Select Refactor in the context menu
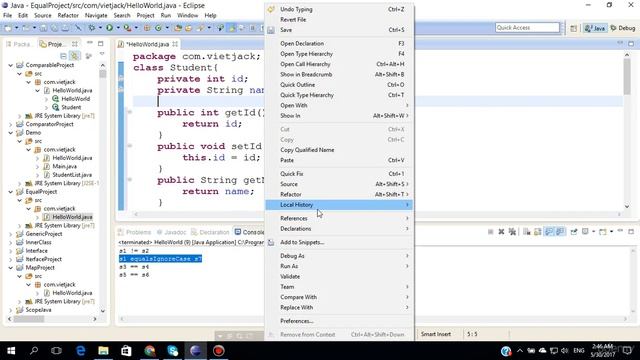Viewport: 640px width, 360px height. click(x=339, y=194)
